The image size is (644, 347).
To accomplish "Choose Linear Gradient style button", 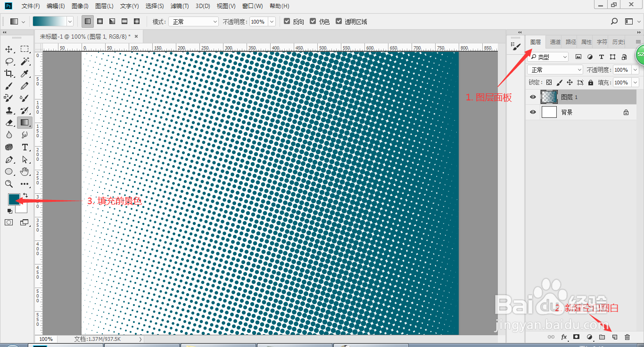I will [88, 21].
